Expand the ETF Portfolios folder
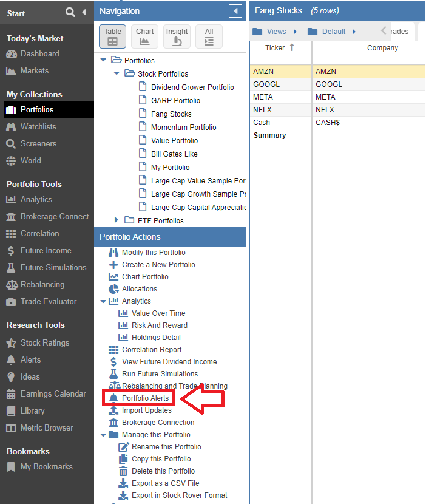The image size is (426, 504). (117, 220)
